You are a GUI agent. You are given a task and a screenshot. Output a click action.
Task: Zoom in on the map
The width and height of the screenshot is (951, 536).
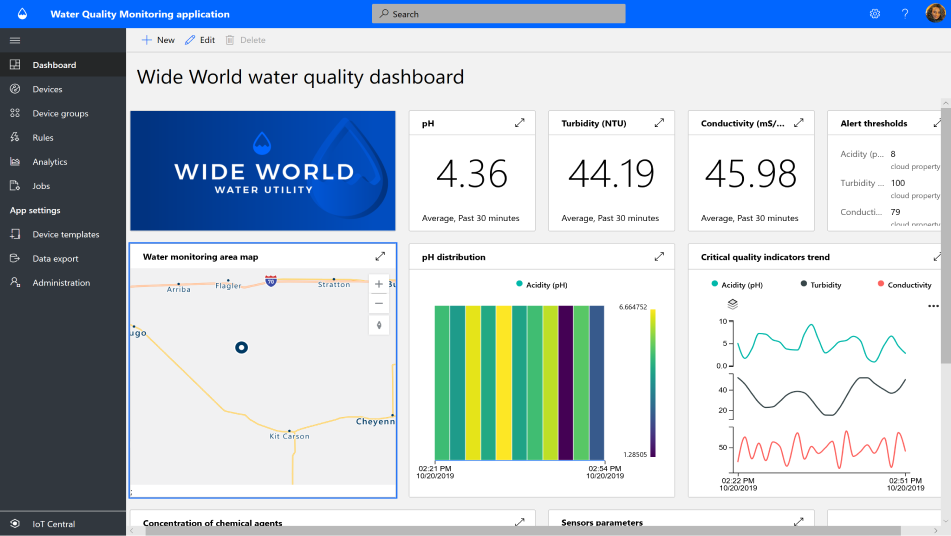[x=379, y=284]
